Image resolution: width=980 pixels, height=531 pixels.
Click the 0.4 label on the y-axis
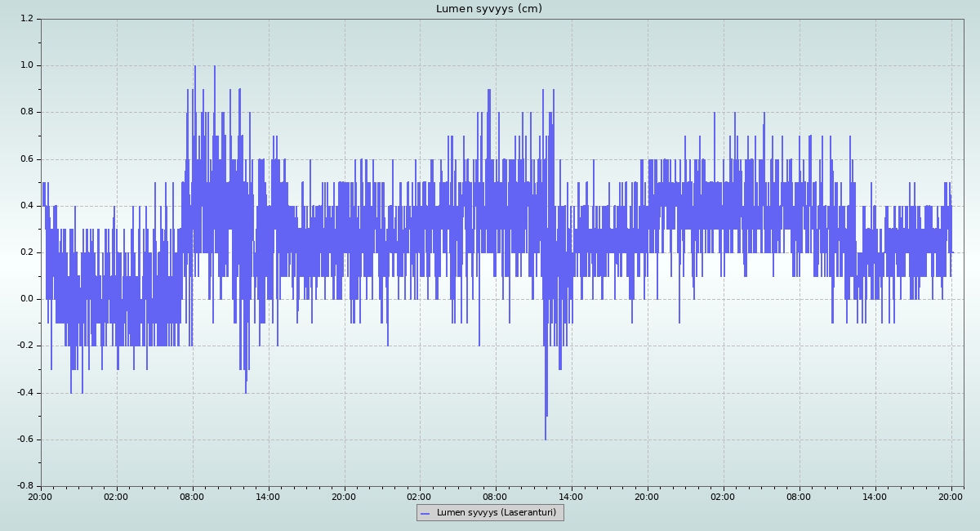tap(26, 206)
